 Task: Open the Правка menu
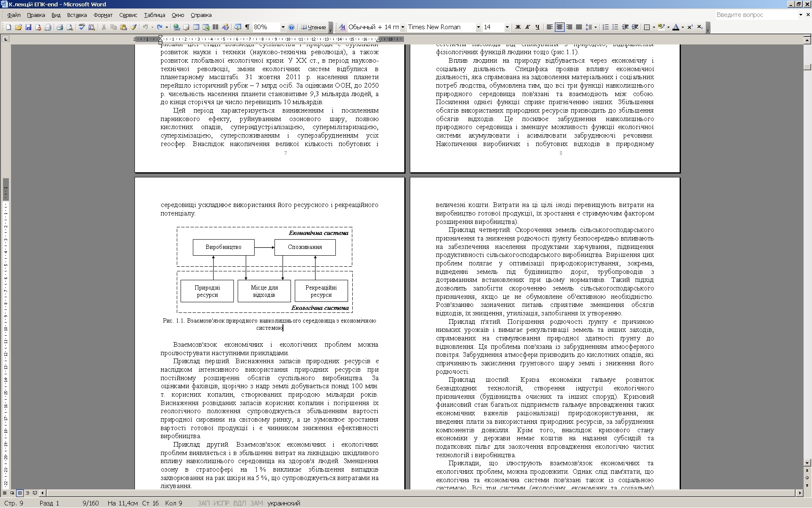pos(36,15)
